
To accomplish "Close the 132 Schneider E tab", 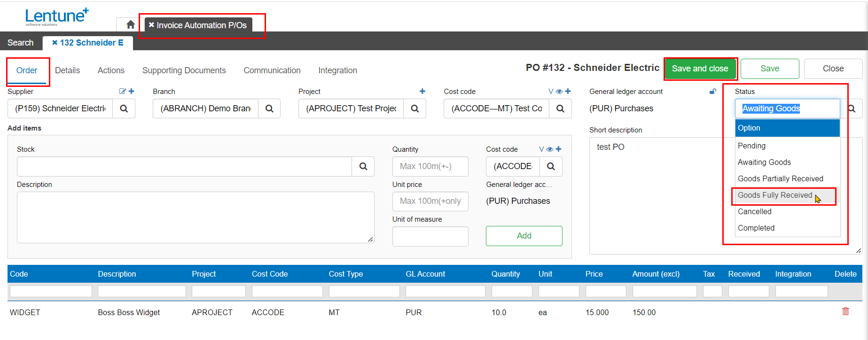I will click(x=55, y=43).
